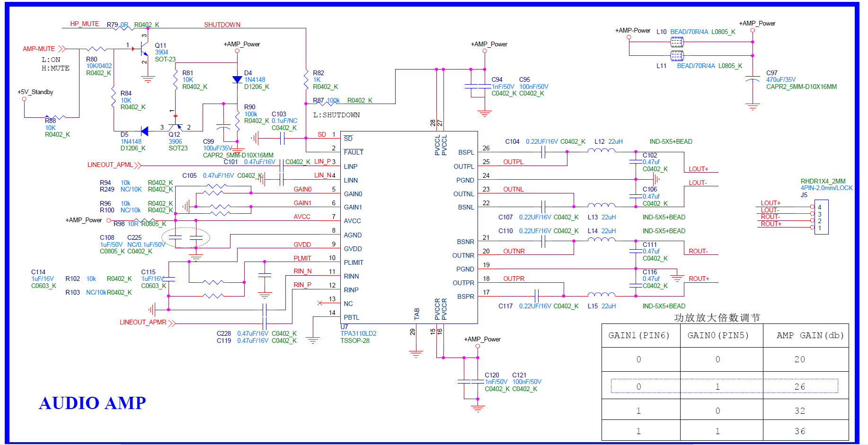868x445 pixels.
Task: Select the no-connect X on pin 13
Action: [320, 303]
